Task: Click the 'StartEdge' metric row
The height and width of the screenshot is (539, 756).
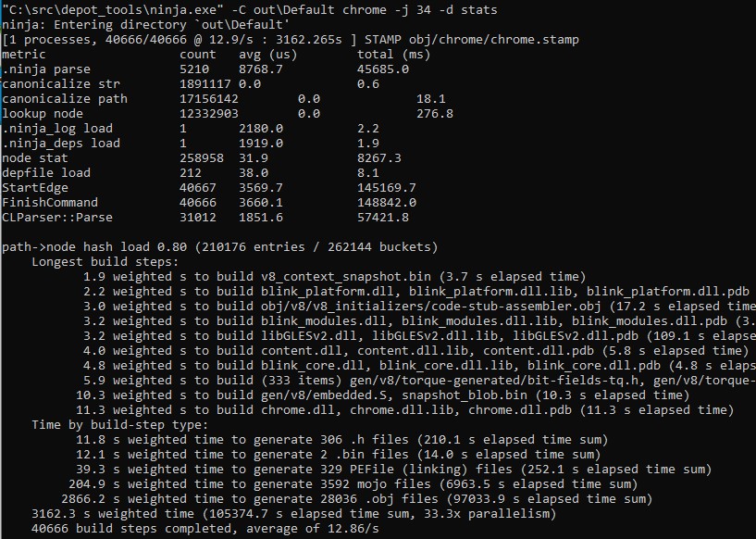Action: pos(35,188)
